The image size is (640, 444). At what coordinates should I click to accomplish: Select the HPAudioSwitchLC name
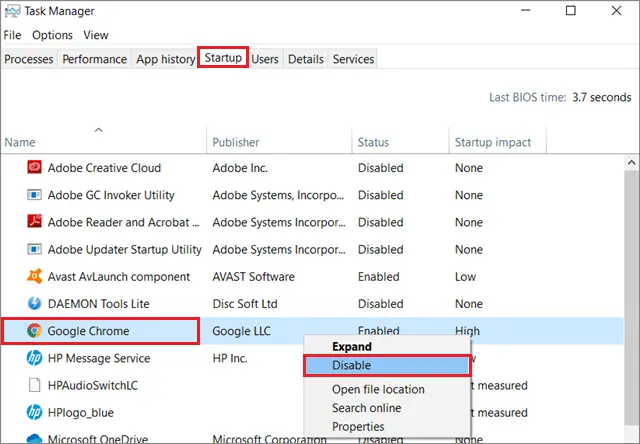point(93,385)
